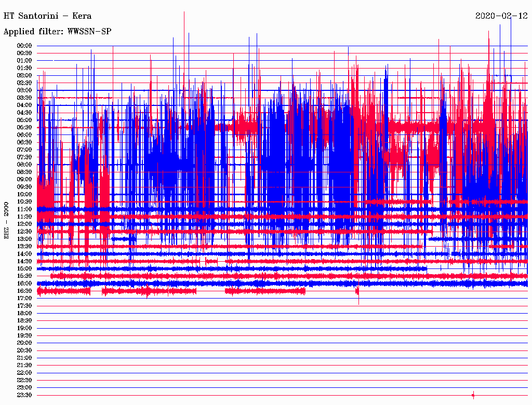Viewport: 532px width, 405px height.
Task: Click the '21:00' time label
Action: tap(24, 358)
